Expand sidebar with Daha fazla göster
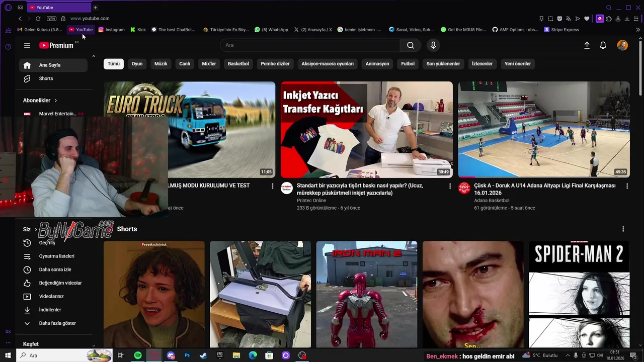The height and width of the screenshot is (362, 644). tap(53, 323)
